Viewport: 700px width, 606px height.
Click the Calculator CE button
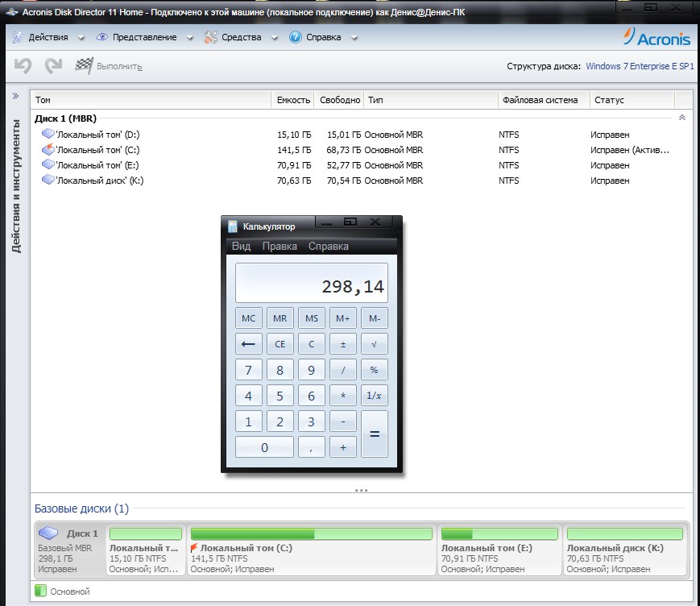(280, 344)
